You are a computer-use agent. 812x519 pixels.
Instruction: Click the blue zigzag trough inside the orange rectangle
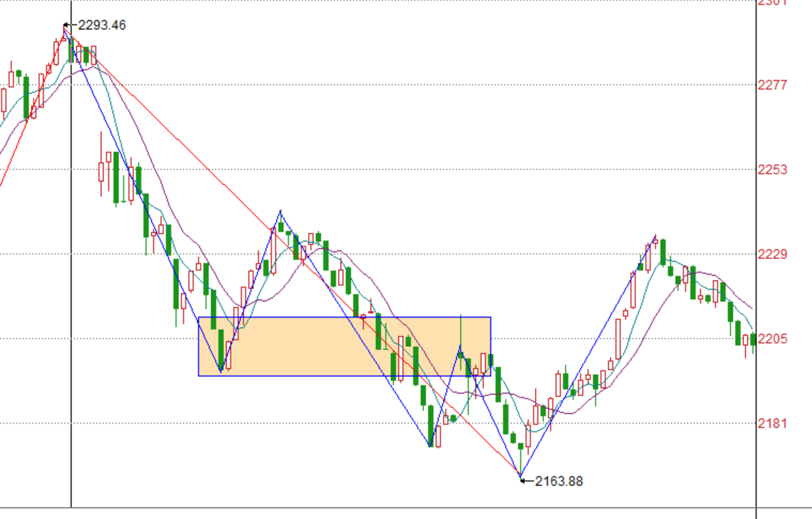coord(220,371)
